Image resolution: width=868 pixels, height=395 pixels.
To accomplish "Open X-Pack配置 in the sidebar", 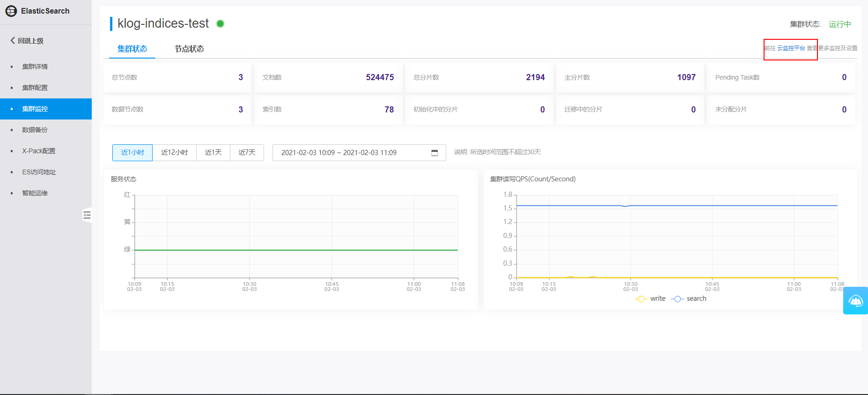I will [39, 151].
